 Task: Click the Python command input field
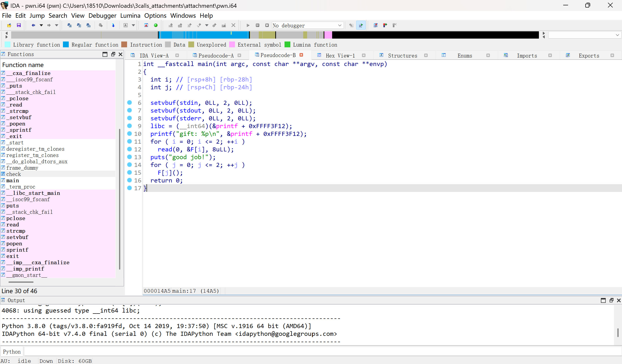(x=322, y=351)
